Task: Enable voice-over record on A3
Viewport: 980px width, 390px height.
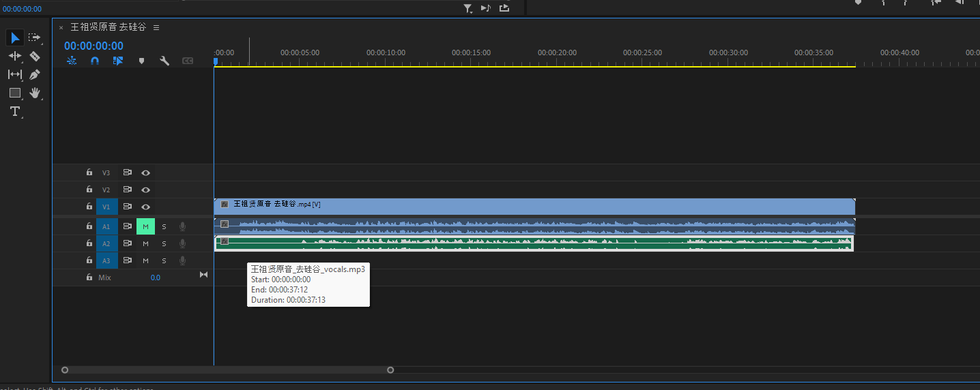Action: (x=182, y=260)
